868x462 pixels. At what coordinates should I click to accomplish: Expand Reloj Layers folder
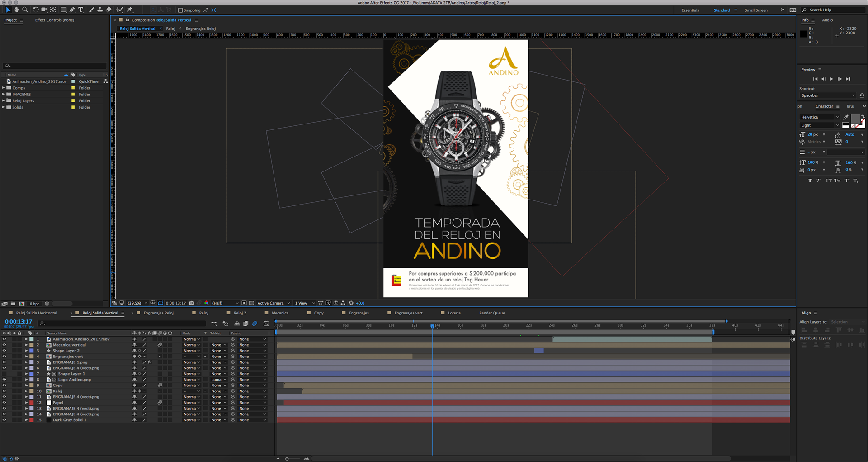[4, 100]
